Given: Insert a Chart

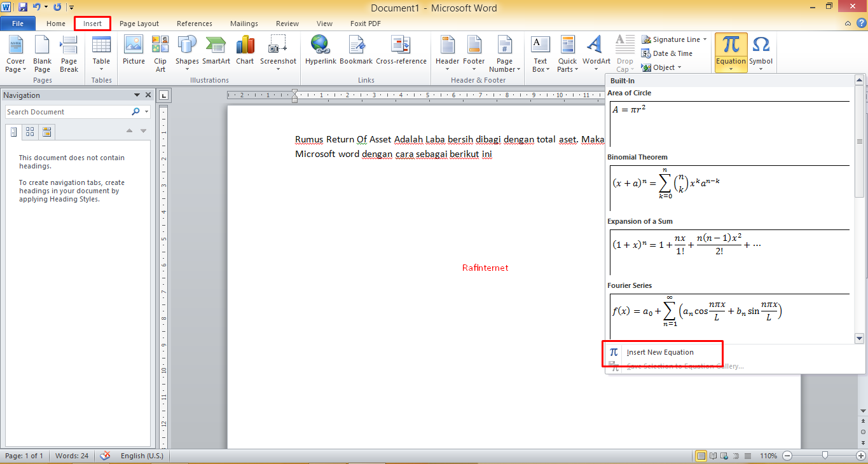Looking at the screenshot, I should (245, 51).
